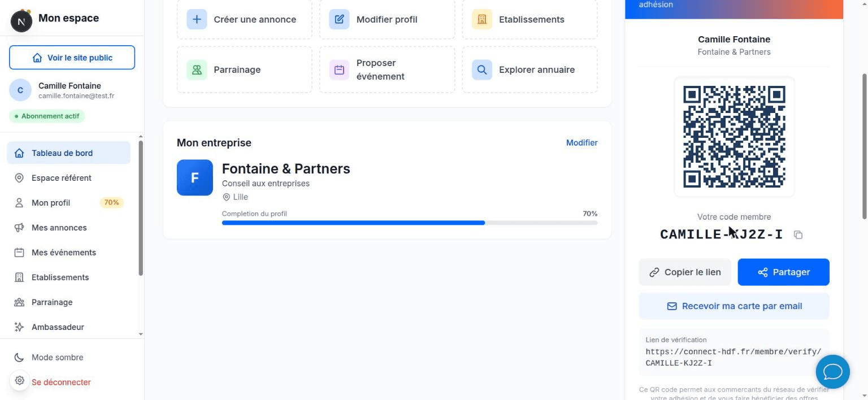The height and width of the screenshot is (400, 868).
Task: Open Mes événements section
Action: tap(68, 253)
